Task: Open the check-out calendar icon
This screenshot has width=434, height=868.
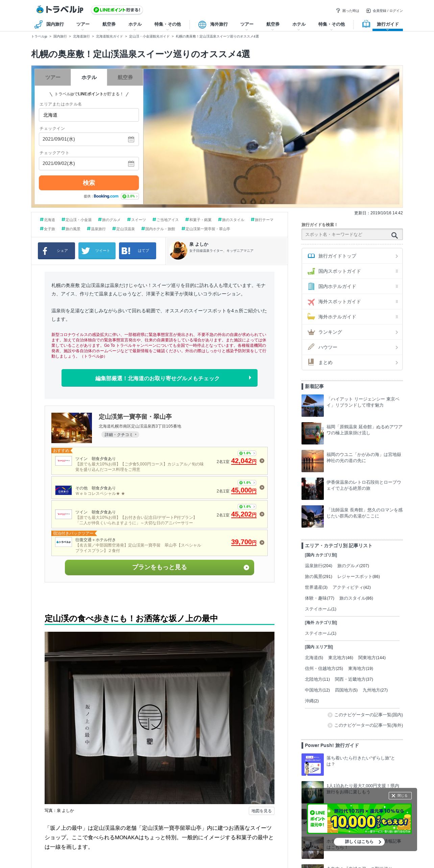Action: pyautogui.click(x=131, y=164)
